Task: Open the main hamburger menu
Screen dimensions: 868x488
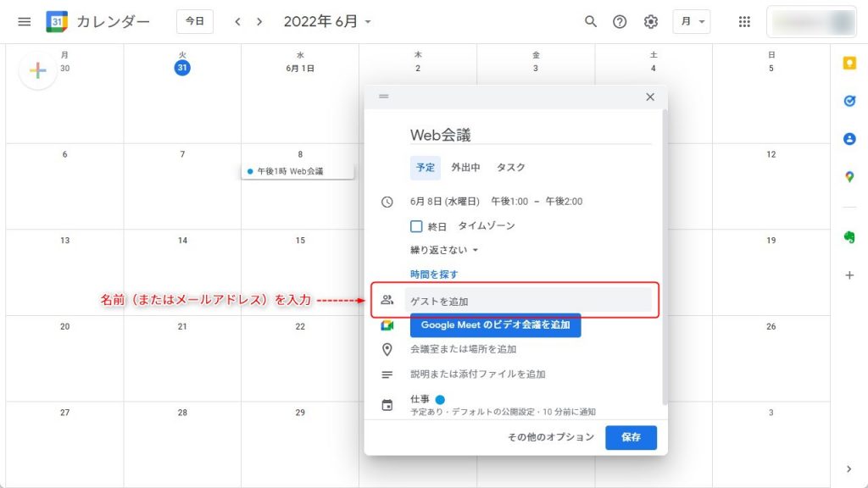Action: pos(24,21)
